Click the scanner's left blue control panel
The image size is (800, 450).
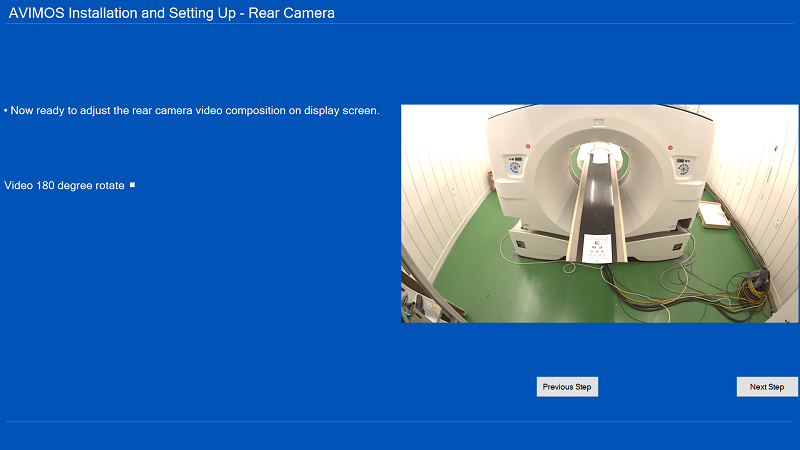(x=514, y=167)
